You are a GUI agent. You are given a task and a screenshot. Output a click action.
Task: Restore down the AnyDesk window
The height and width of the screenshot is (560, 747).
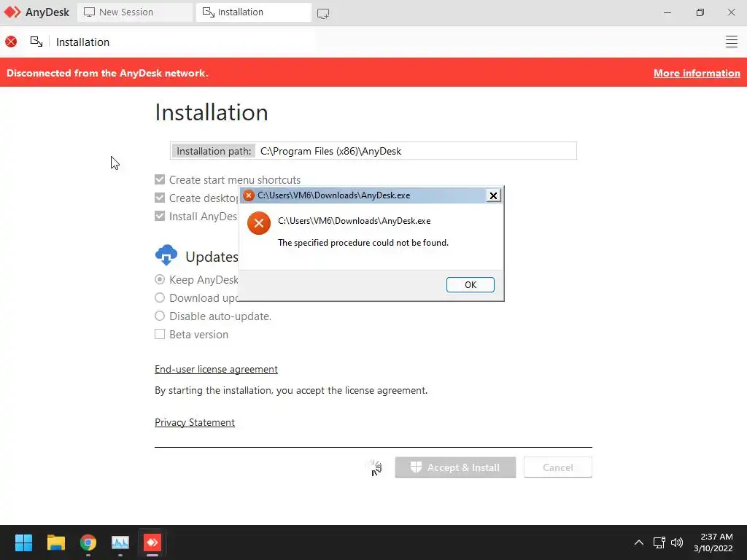tap(700, 12)
